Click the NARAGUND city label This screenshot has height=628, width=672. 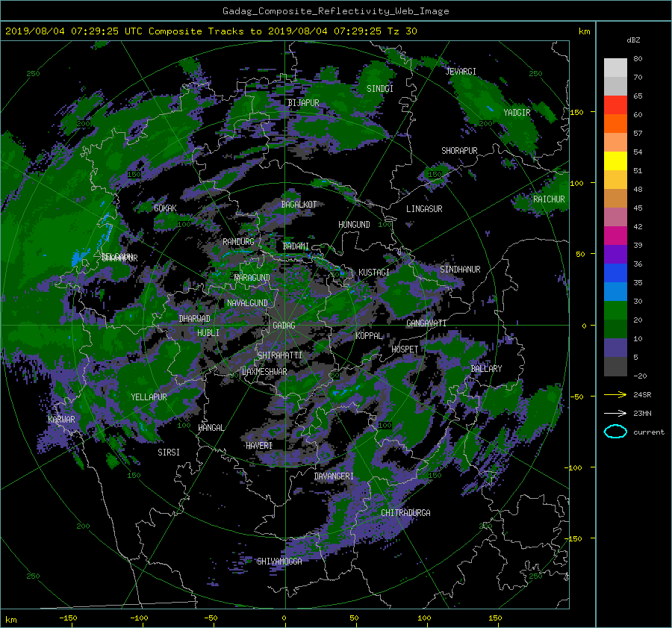coord(252,278)
